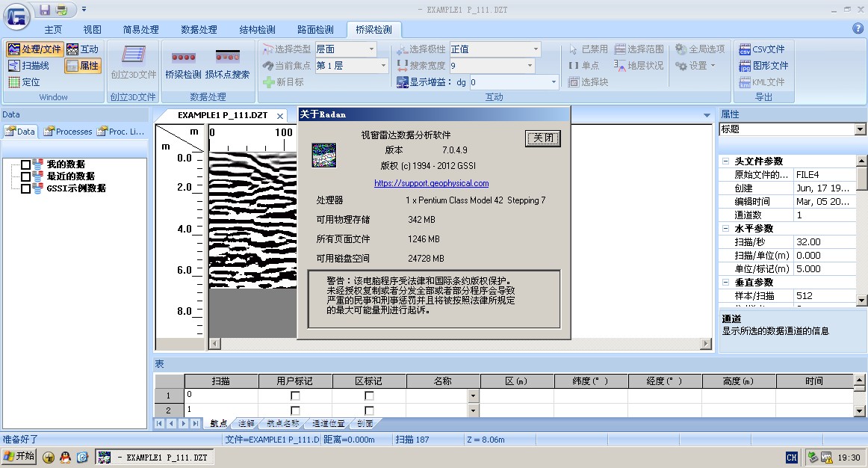Open the 标题 dropdown in 属性 panel
The height and width of the screenshot is (468, 868).
[860, 129]
